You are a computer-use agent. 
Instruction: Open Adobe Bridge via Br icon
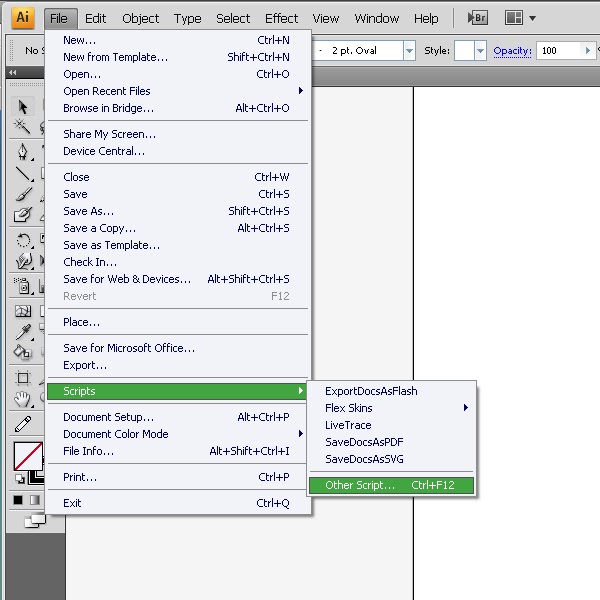[478, 18]
